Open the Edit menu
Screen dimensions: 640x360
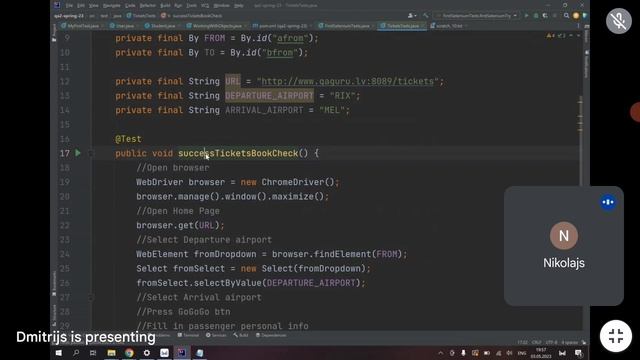pos(81,6)
